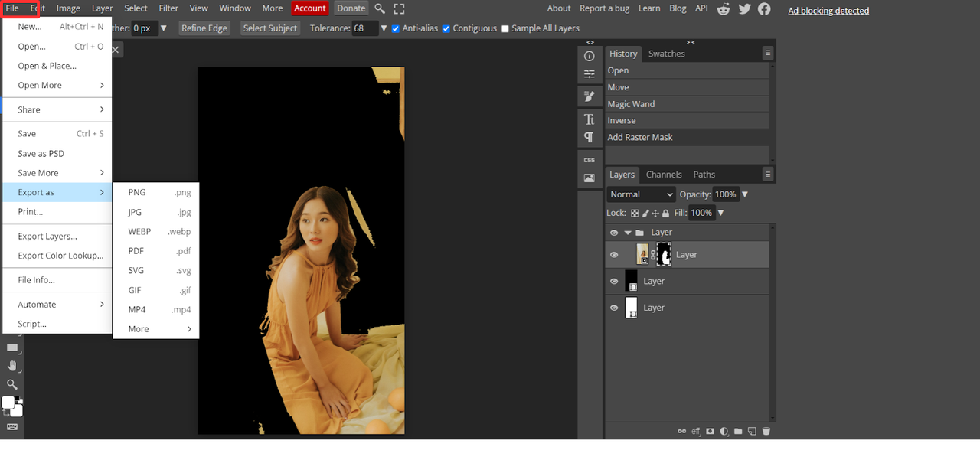Select the Hand tool
This screenshot has width=980, height=460.
tap(12, 367)
